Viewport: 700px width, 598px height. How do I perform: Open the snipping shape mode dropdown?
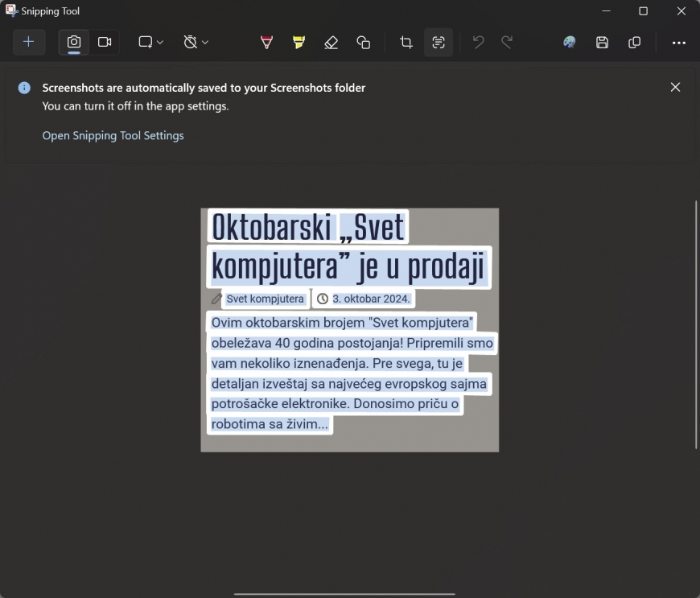click(x=150, y=42)
